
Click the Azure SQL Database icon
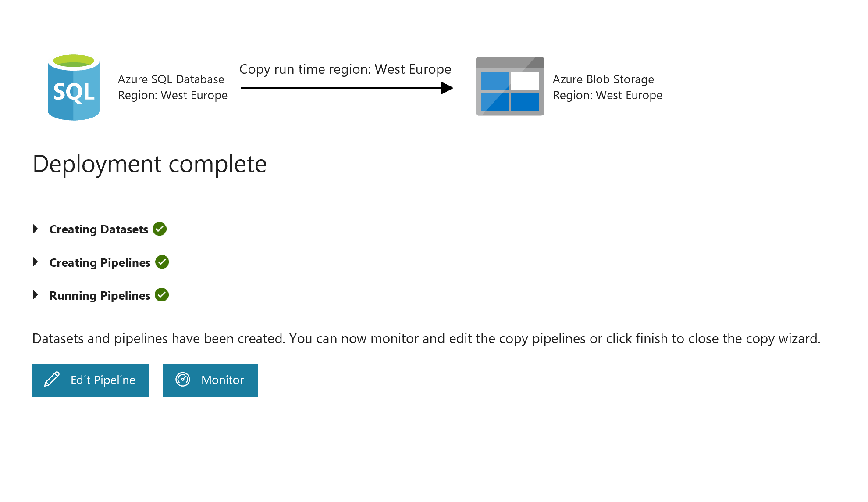(74, 87)
